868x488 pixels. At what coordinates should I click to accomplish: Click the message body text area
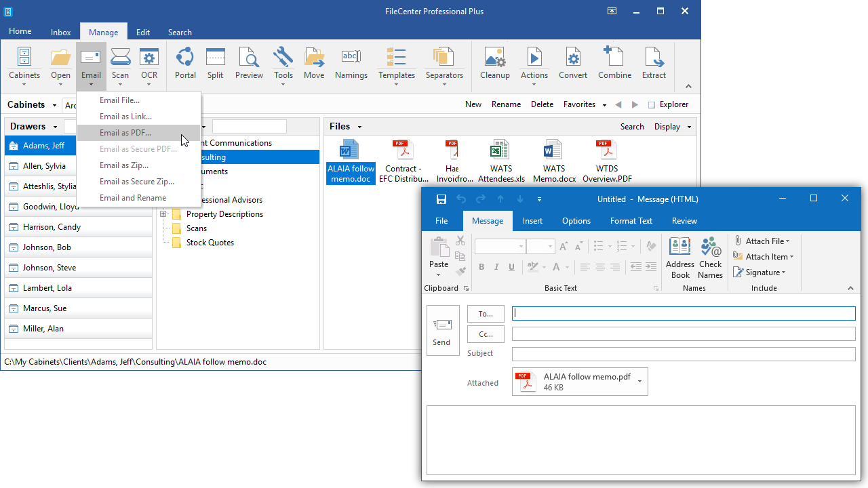641,440
